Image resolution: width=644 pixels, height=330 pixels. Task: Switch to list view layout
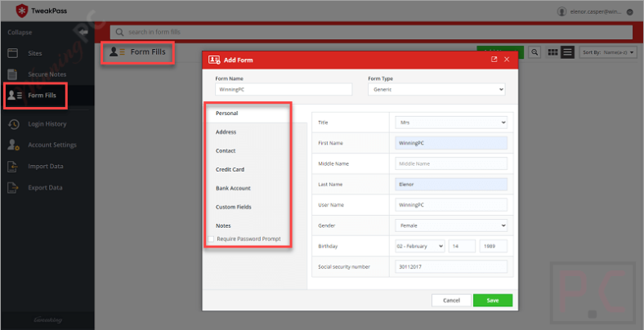pos(568,52)
